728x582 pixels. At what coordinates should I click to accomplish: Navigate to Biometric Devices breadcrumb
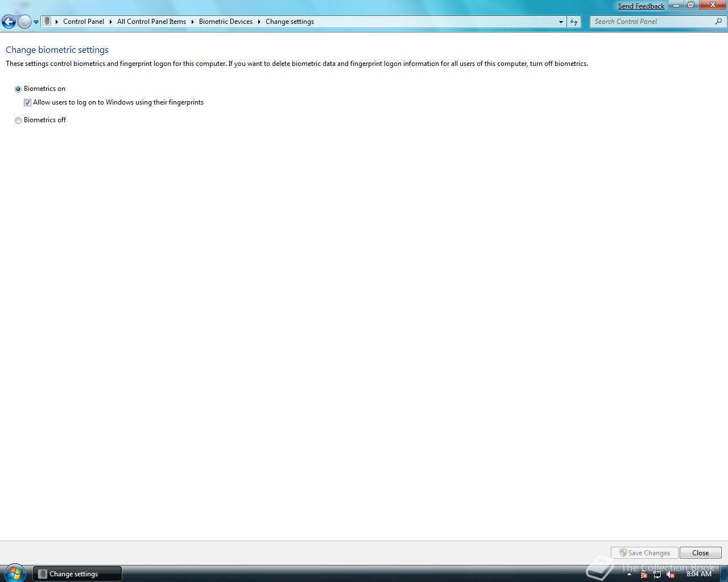click(x=226, y=22)
